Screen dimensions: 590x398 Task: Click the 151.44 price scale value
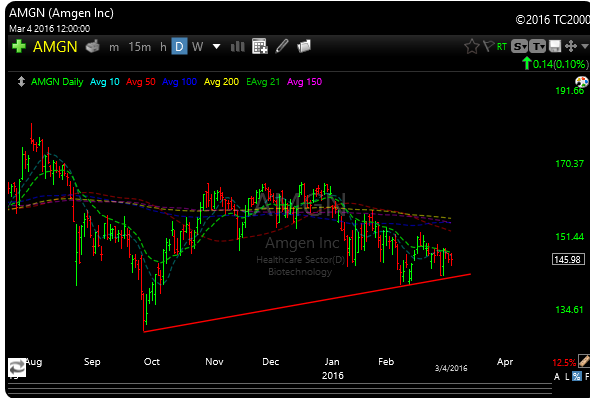click(x=570, y=237)
